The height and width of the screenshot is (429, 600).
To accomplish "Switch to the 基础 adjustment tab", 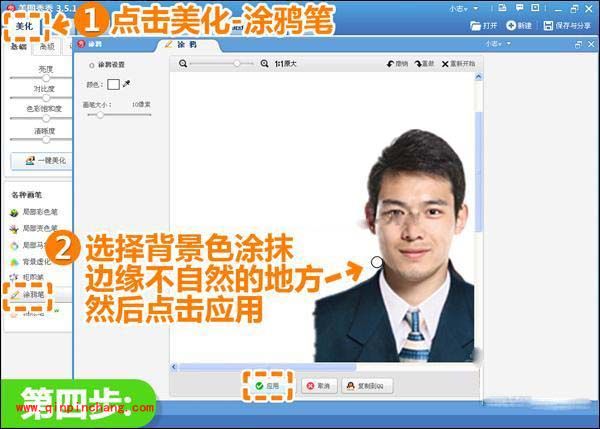I will pos(18,47).
